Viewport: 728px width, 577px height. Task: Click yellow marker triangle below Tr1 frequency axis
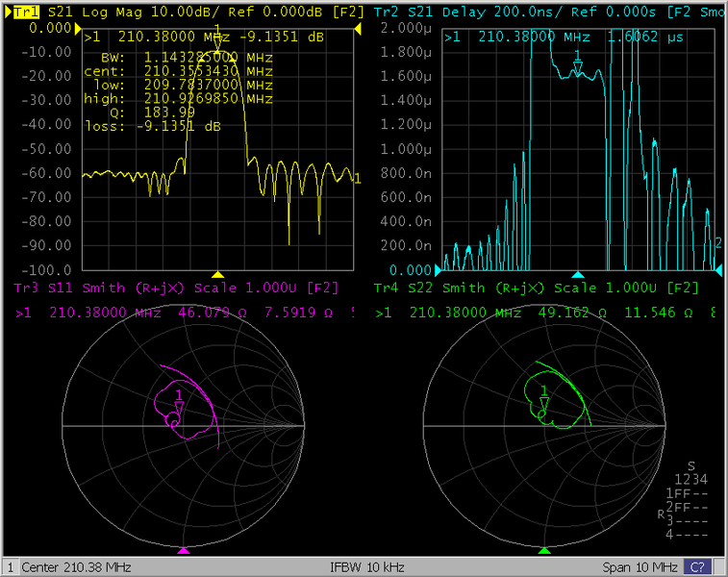pyautogui.click(x=218, y=275)
